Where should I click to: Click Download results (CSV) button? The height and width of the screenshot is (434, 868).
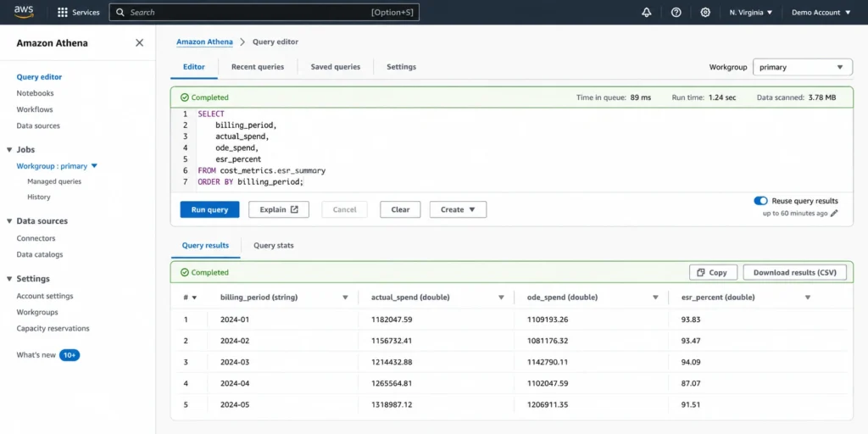click(x=794, y=272)
